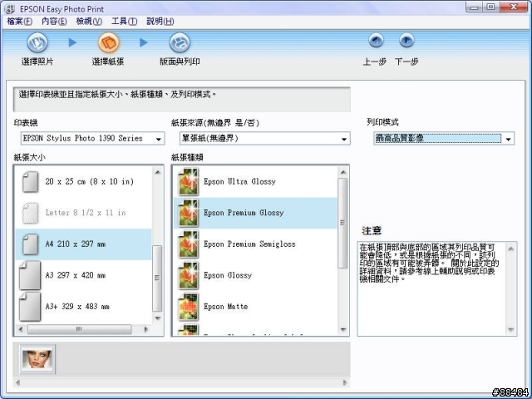
Task: Click the EPSON Easy Photo Print title bar icon
Action: pos(10,9)
